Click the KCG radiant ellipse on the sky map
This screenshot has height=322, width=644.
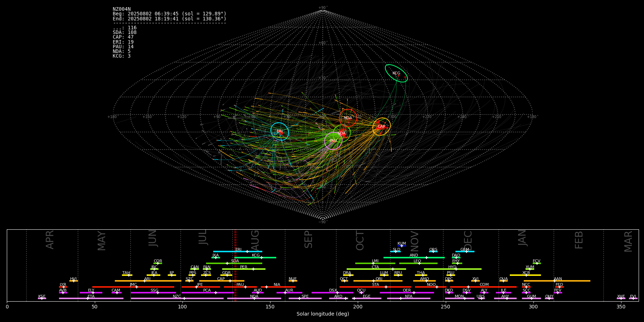(x=396, y=73)
